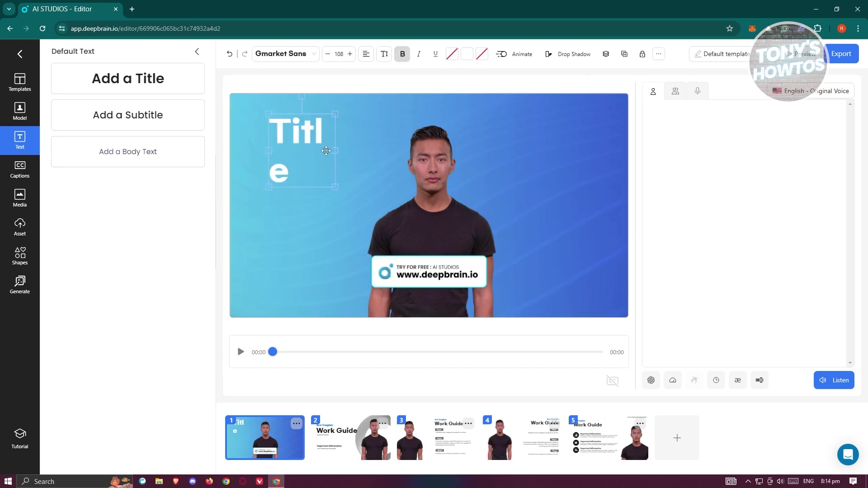Open the Model sidebar panel
Viewport: 868px width, 488px height.
19,111
